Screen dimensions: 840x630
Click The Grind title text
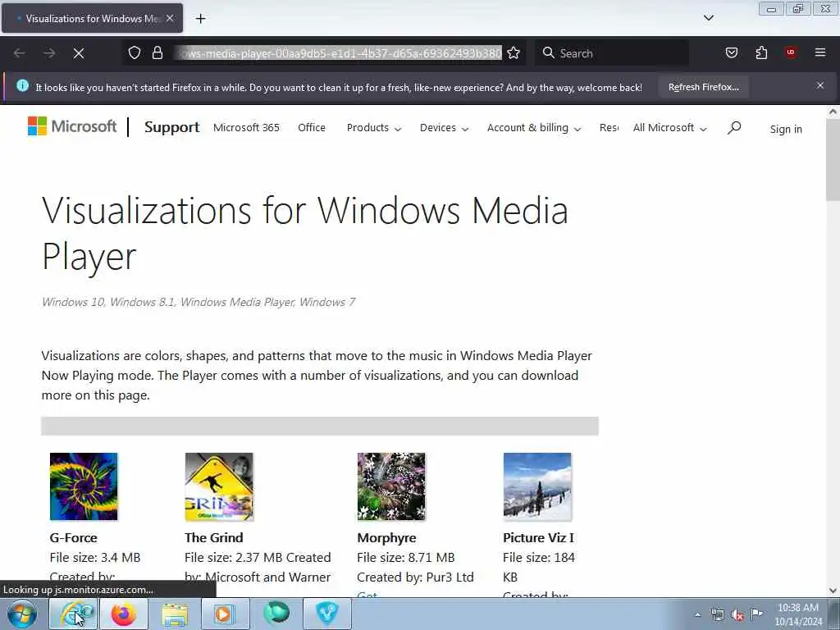pos(214,537)
